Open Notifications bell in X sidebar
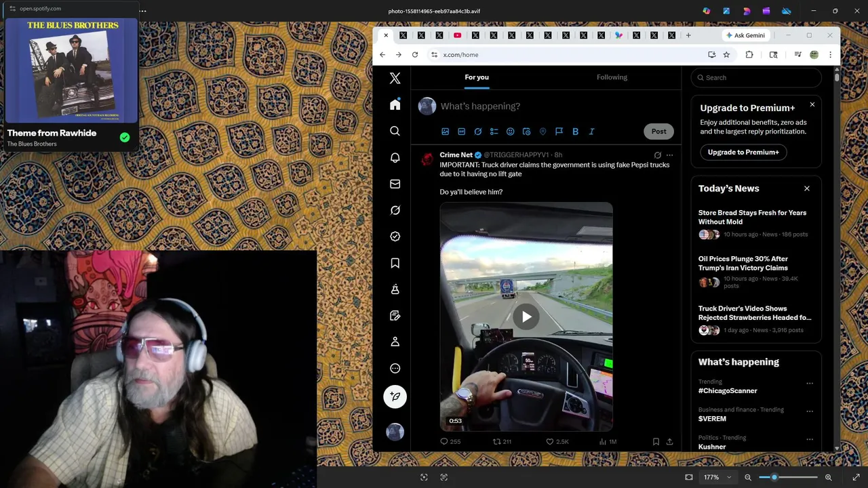 pos(395,157)
